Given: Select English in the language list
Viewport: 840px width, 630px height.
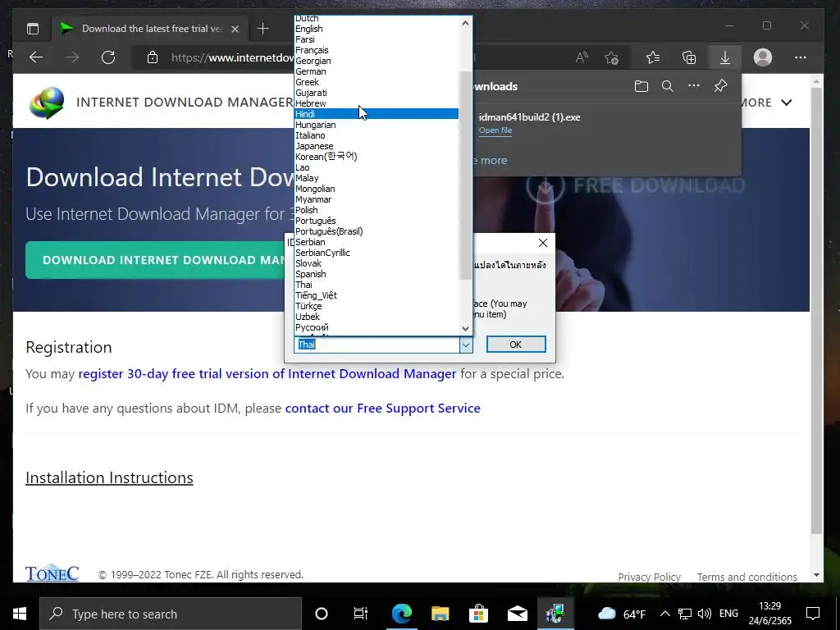Looking at the screenshot, I should pyautogui.click(x=376, y=29).
